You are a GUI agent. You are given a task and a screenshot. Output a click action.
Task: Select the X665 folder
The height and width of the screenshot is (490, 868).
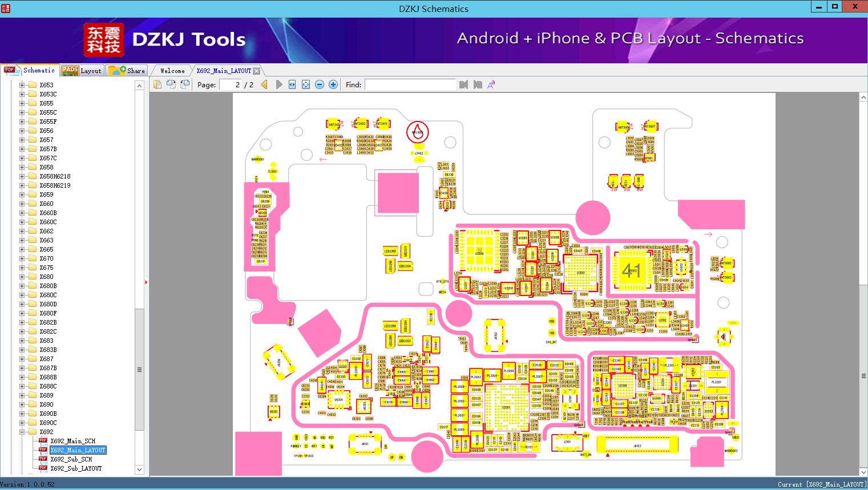click(x=46, y=249)
